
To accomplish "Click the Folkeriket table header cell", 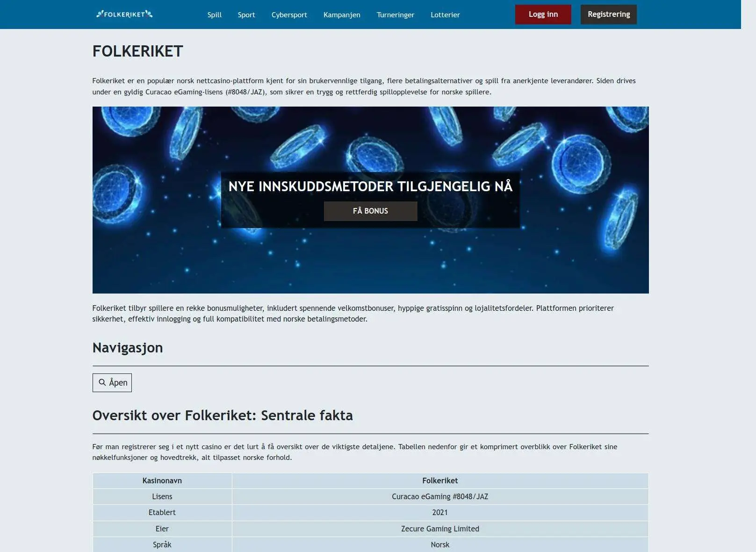I will tap(440, 480).
